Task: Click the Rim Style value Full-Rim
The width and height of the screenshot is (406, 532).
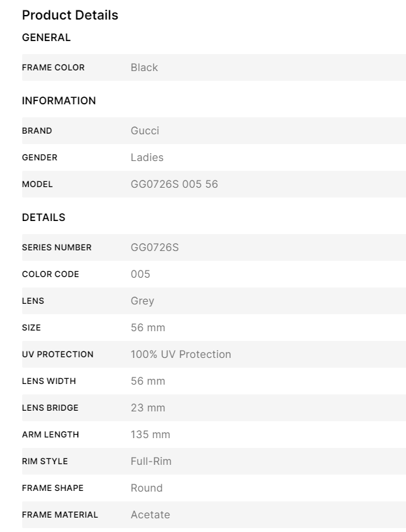Action: [x=151, y=462]
